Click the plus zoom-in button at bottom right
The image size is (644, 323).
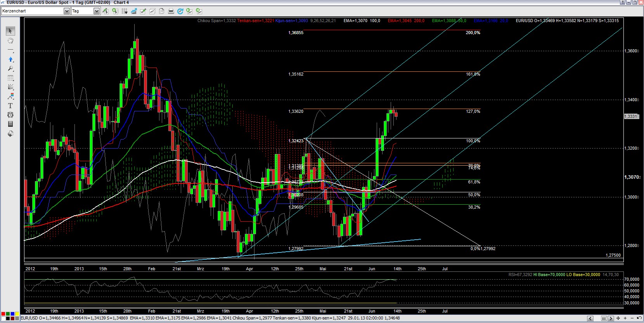coord(625,318)
